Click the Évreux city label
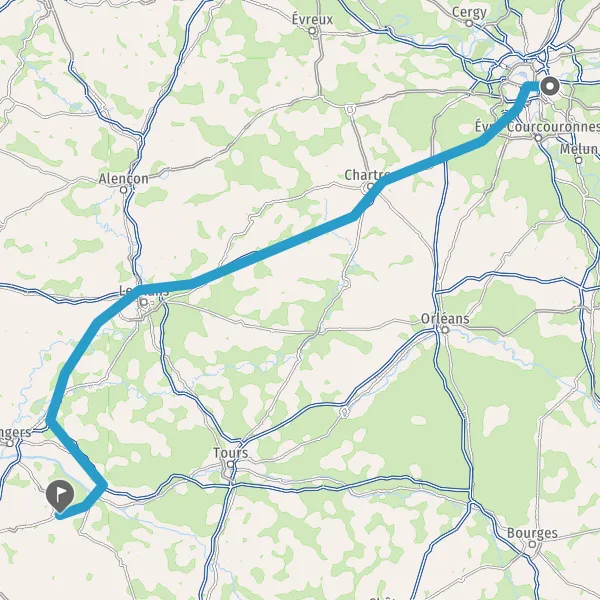Image resolution: width=600 pixels, height=600 pixels. coord(312,19)
